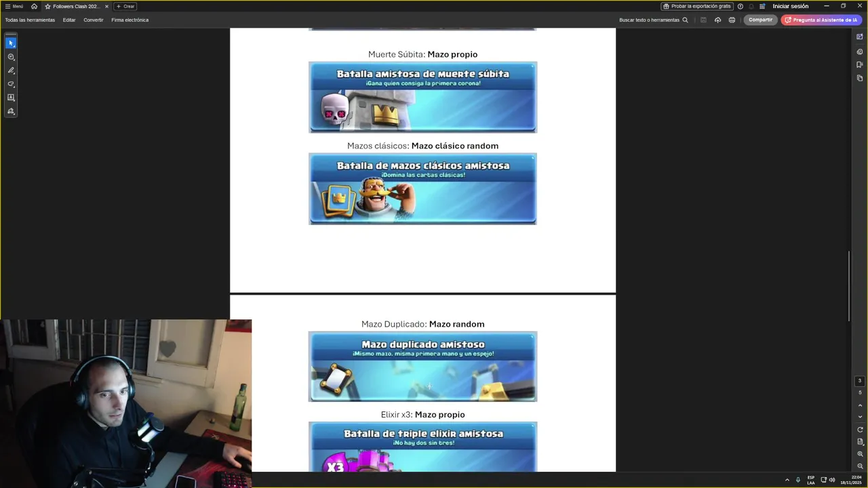Click the Mazo duplicado amistoso banner
This screenshot has width=868, height=488.
pos(422,367)
